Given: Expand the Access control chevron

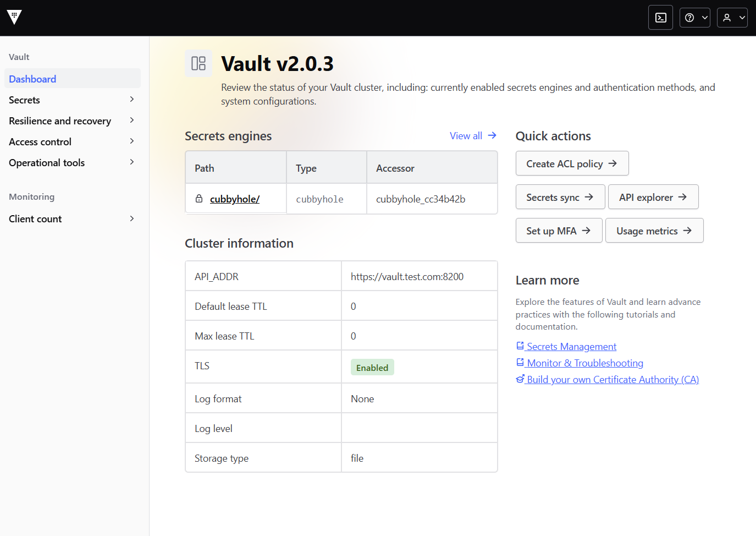Looking at the screenshot, I should point(132,141).
